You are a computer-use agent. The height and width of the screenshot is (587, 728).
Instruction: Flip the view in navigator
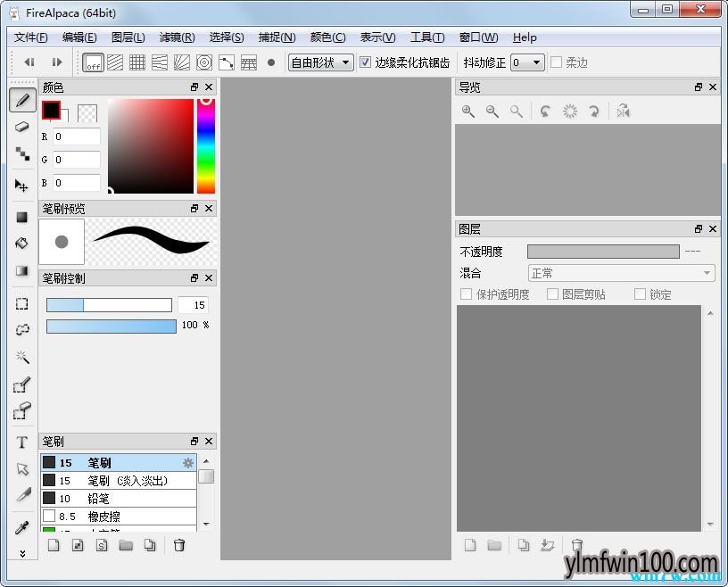tap(623, 112)
